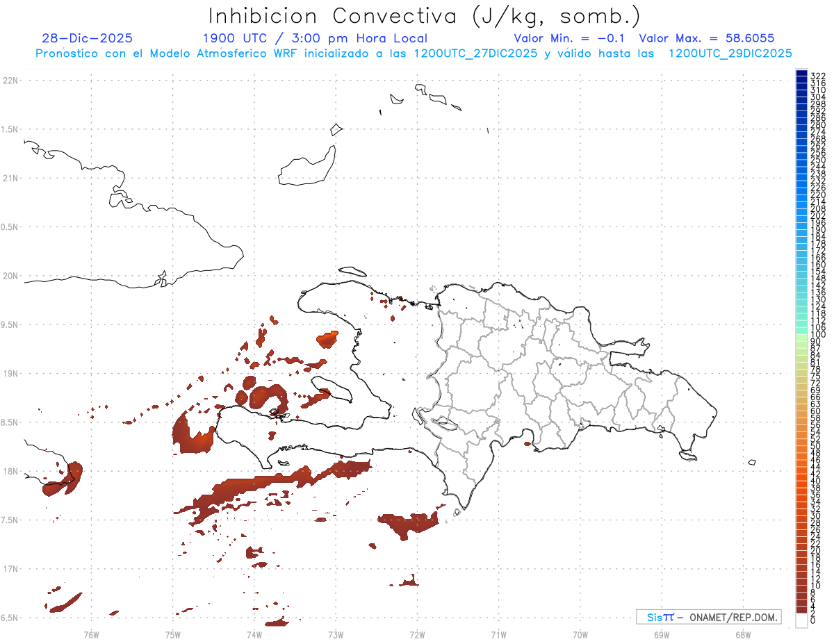Click the '7.5N' axis label
This screenshot has height=644, width=834.
pyautogui.click(x=10, y=520)
